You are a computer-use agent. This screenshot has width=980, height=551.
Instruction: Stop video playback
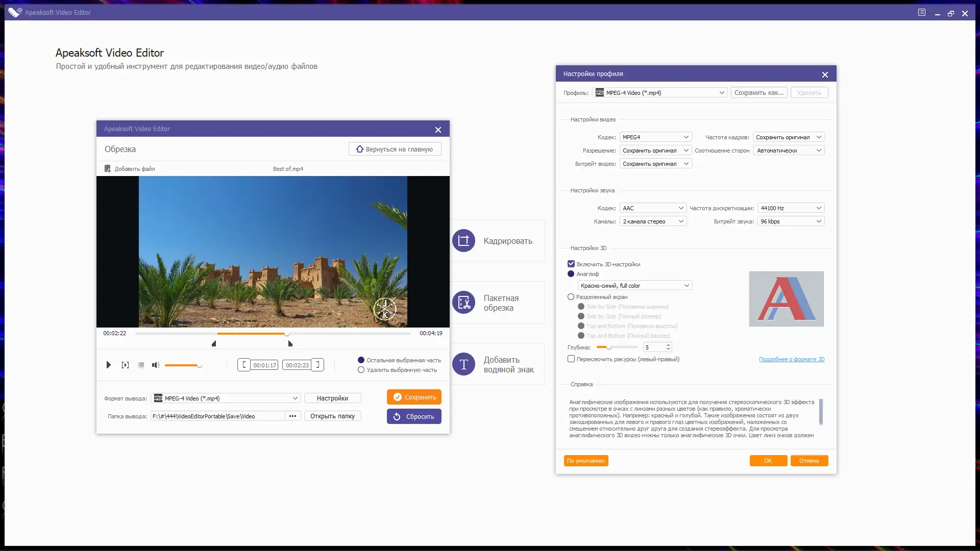click(141, 365)
